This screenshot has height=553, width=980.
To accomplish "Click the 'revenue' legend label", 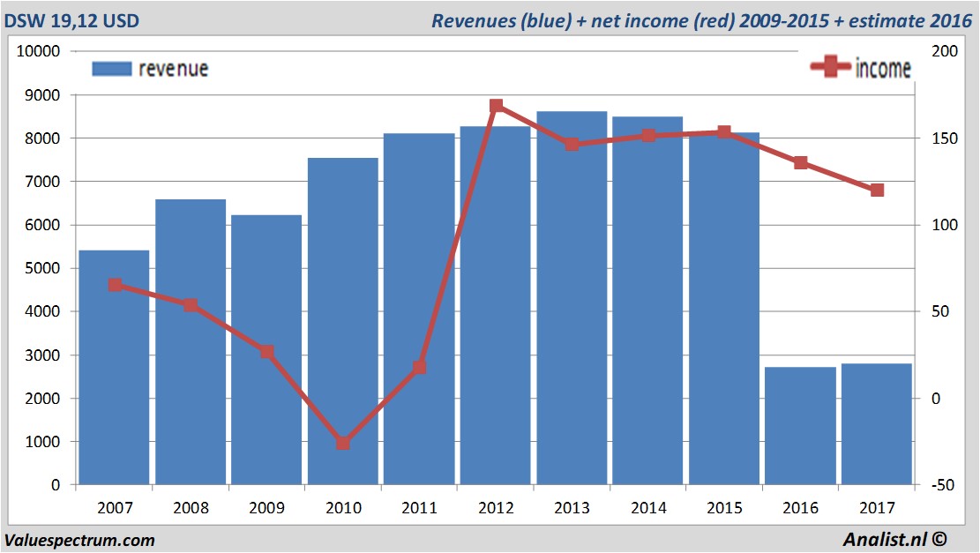I will 173,69.
